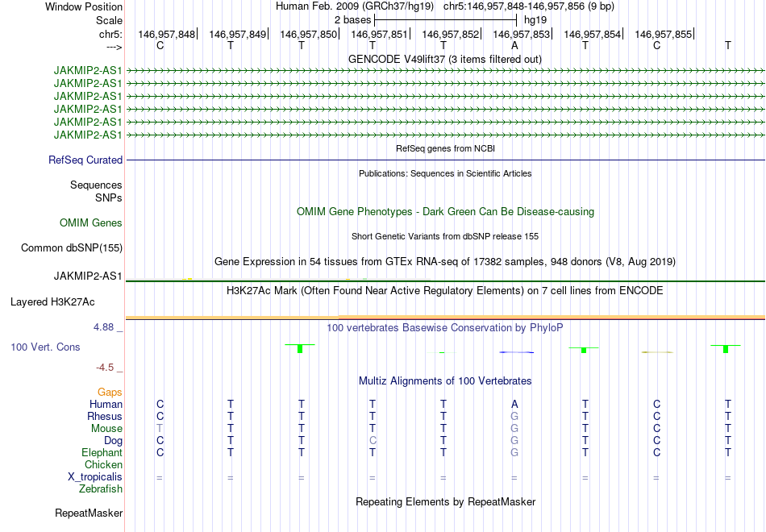Click the Human alignment row label
Screen dimensions: 766x532
106,405
